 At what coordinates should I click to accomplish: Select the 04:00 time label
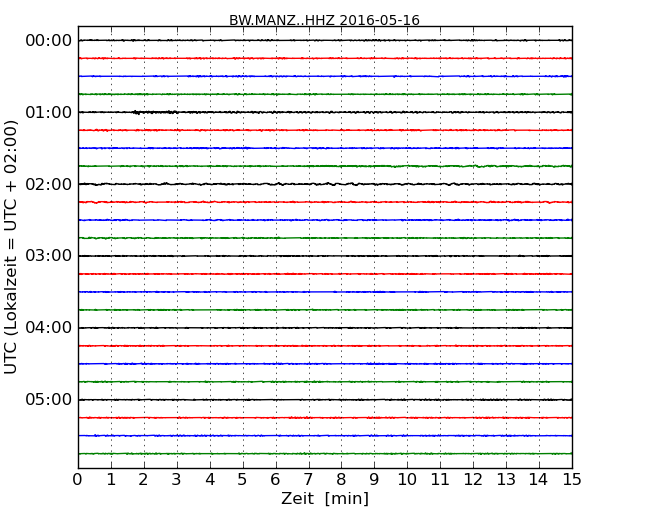point(49,328)
